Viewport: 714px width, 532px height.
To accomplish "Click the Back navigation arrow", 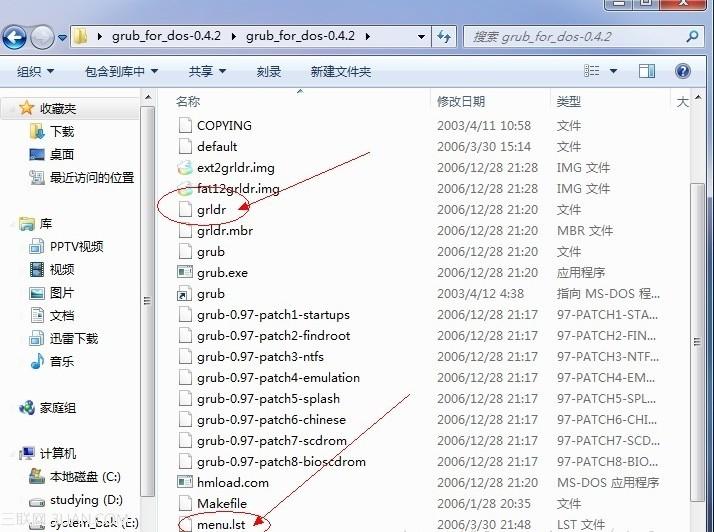I will [15, 36].
